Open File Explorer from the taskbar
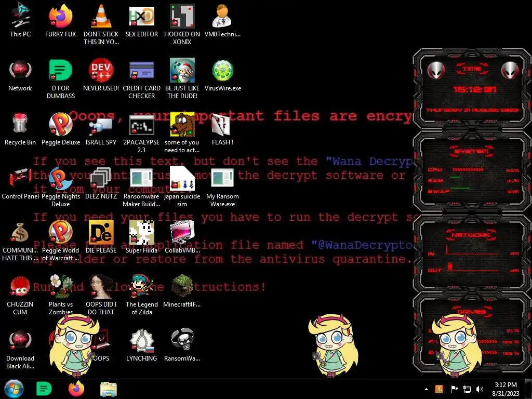This screenshot has width=532, height=399. [109, 389]
